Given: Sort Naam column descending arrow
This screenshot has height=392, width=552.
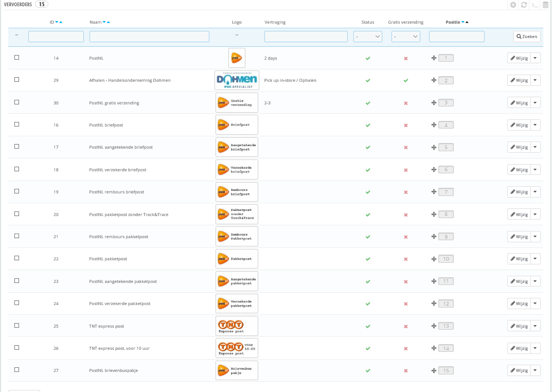Looking at the screenshot, I should click(104, 22).
